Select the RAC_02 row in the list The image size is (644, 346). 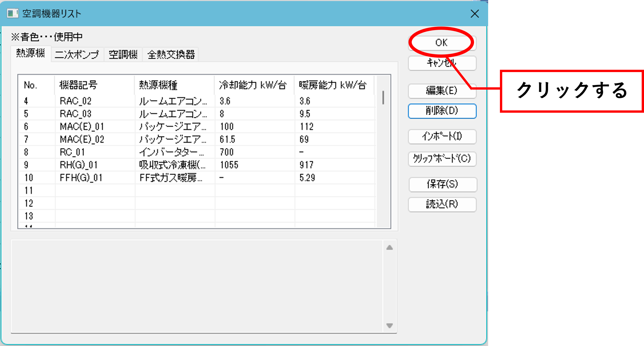[197, 101]
